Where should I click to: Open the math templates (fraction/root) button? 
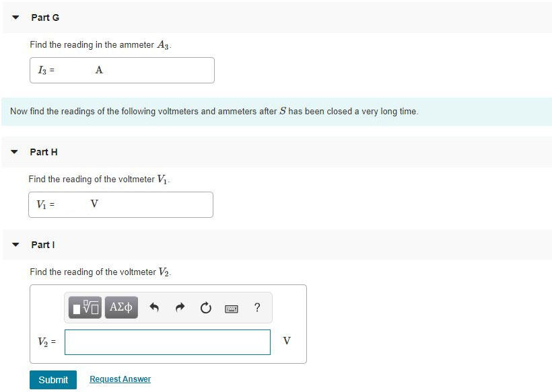pyautogui.click(x=85, y=308)
